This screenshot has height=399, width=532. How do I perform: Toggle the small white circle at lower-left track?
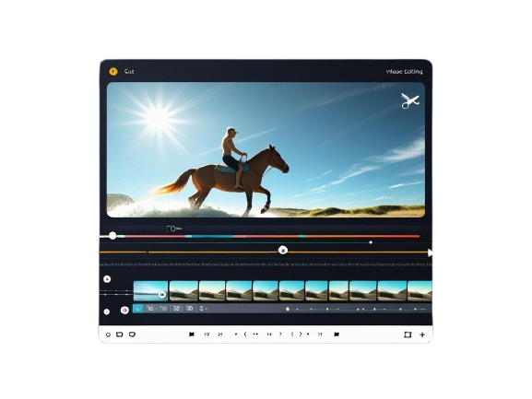pyautogui.click(x=107, y=311)
